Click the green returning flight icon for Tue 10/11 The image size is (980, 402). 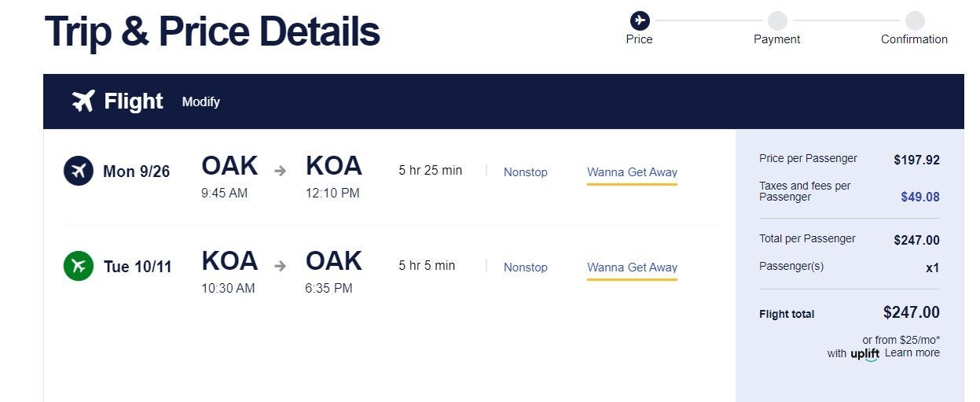pos(79,266)
